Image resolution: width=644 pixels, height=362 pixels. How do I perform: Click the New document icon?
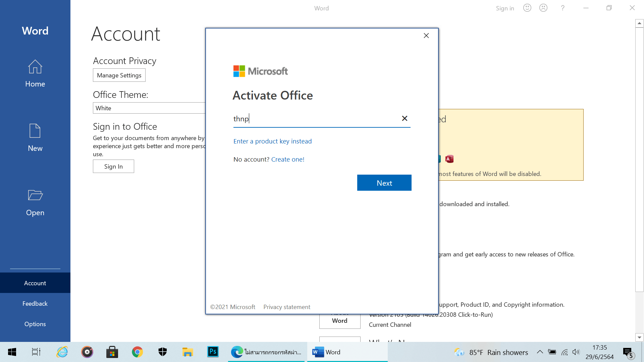point(35,131)
